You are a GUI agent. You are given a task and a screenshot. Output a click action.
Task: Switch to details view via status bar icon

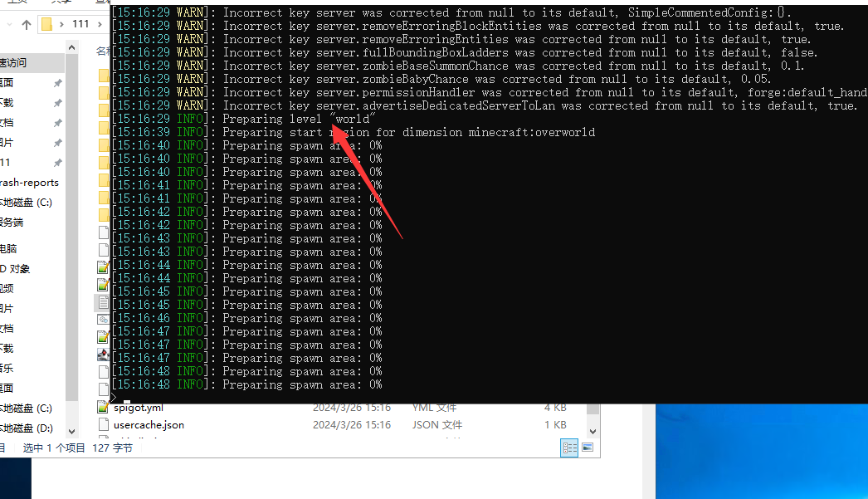569,448
